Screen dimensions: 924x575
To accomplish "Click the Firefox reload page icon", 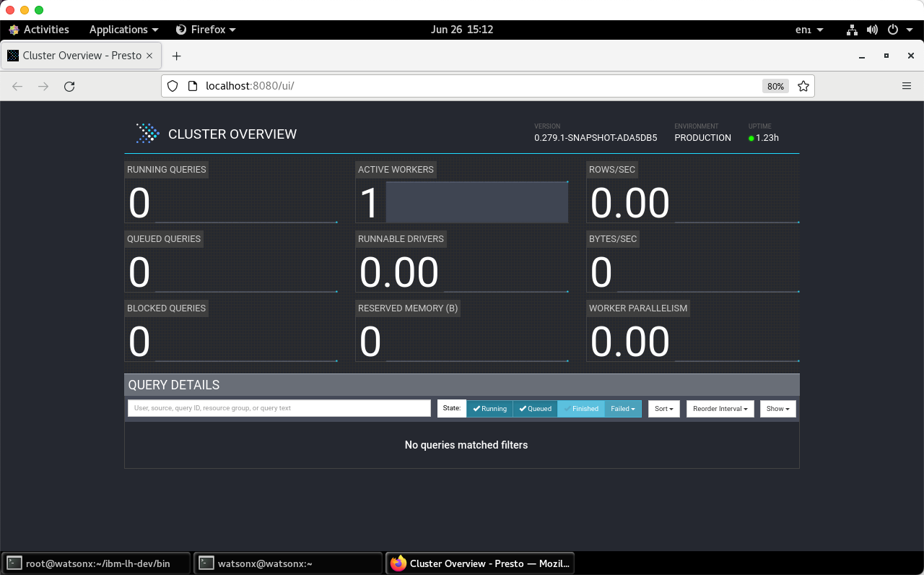I will [69, 86].
